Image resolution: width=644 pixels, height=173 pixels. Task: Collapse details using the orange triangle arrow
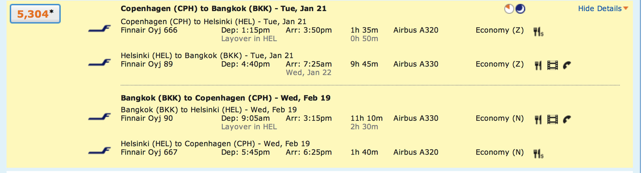coord(626,9)
